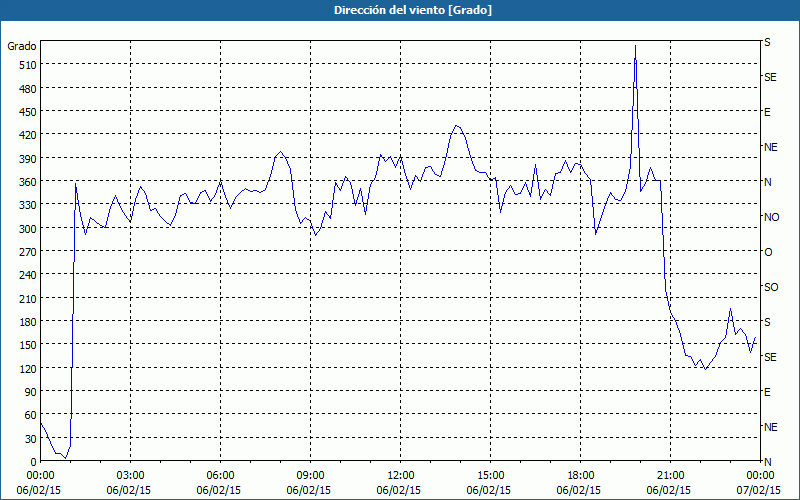Select the 09:00 time axis label
Image resolution: width=800 pixels, height=500 pixels.
[310, 476]
